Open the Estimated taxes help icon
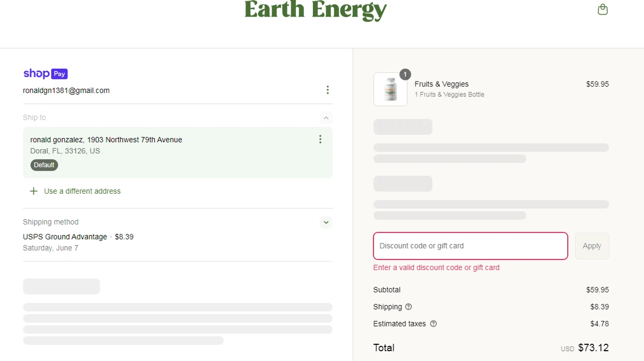The image size is (644, 361). 434,324
